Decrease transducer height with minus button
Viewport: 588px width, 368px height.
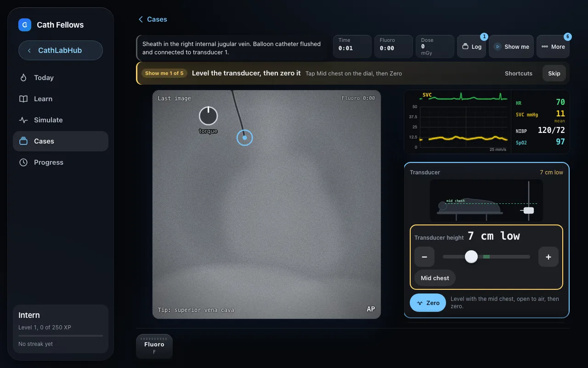pos(424,257)
